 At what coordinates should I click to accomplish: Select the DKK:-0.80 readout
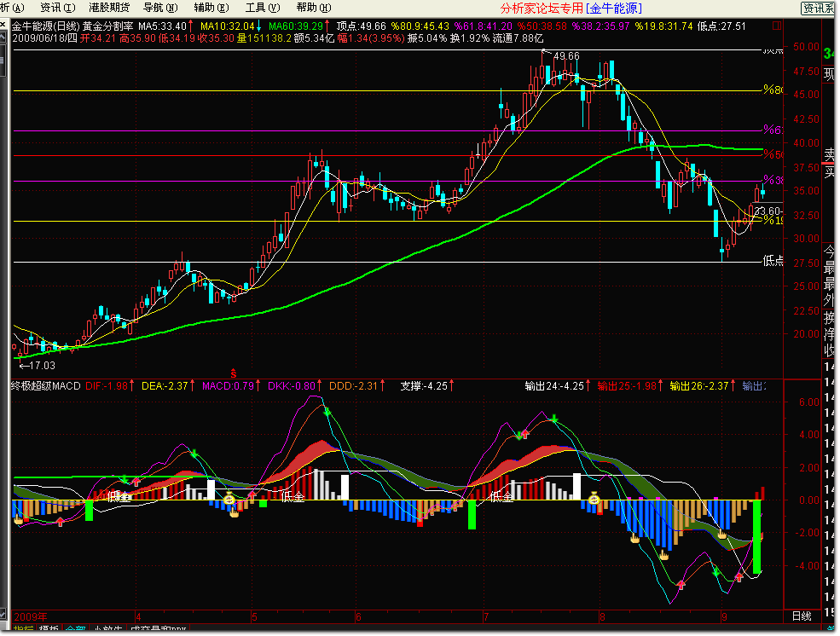(x=292, y=385)
